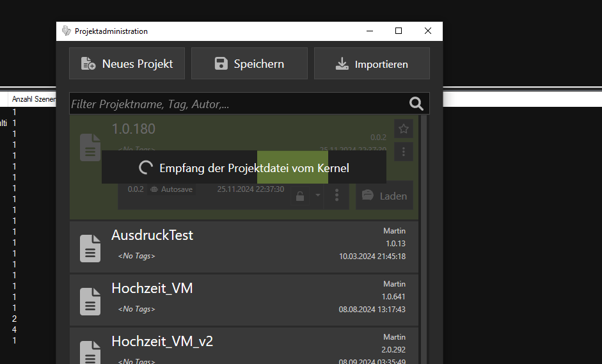
Task: Click the Hochzeit_VM document icon
Action: click(x=90, y=301)
